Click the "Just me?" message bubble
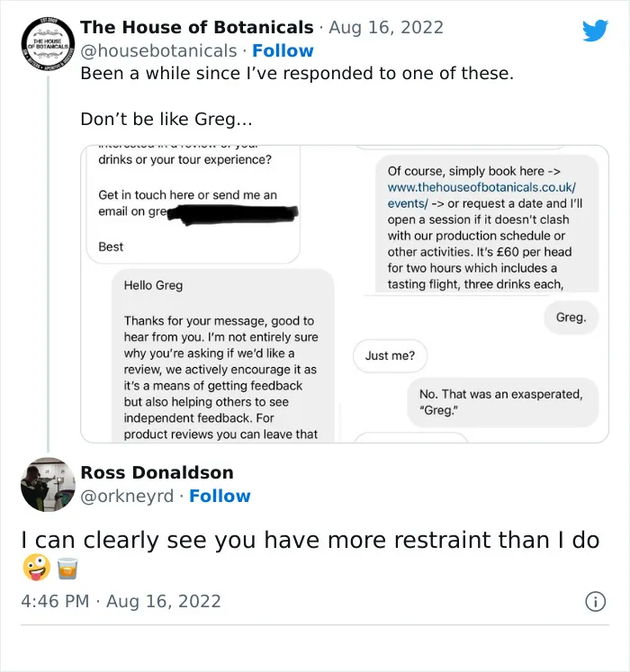The width and height of the screenshot is (630, 672). pyautogui.click(x=390, y=355)
